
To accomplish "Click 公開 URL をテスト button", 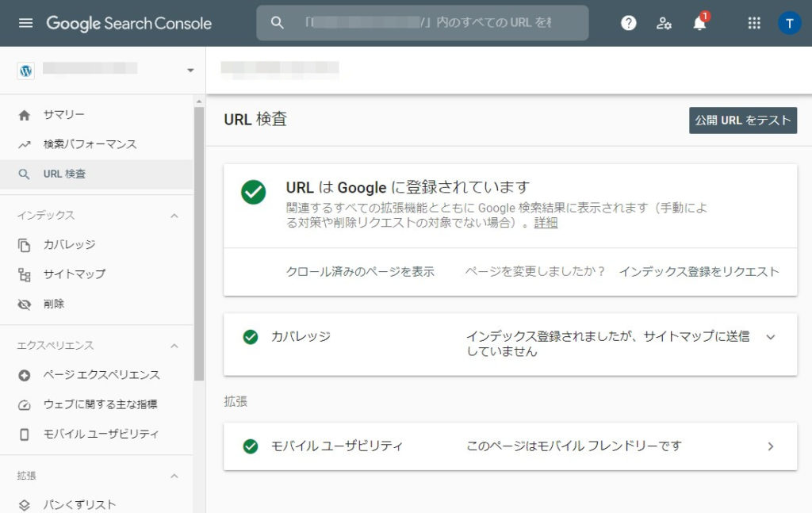I will pyautogui.click(x=742, y=121).
